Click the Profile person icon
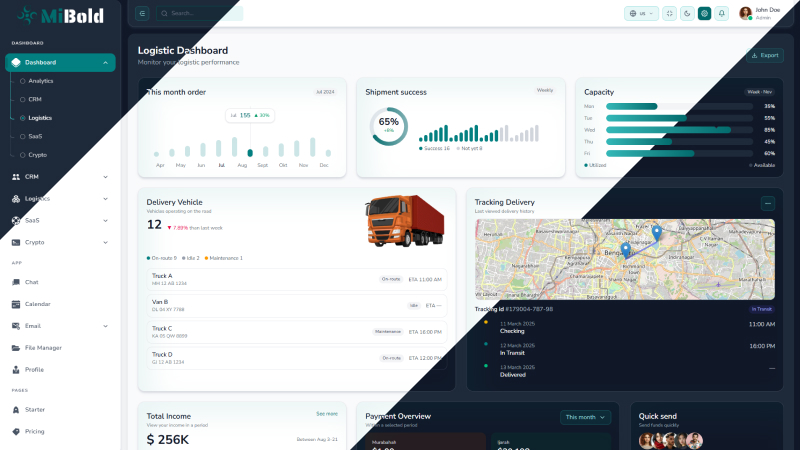800x450 pixels. click(x=16, y=370)
